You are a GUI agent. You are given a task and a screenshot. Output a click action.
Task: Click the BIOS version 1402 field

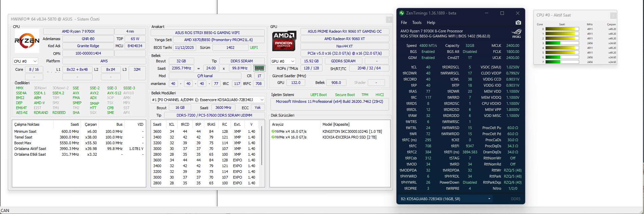[230, 48]
